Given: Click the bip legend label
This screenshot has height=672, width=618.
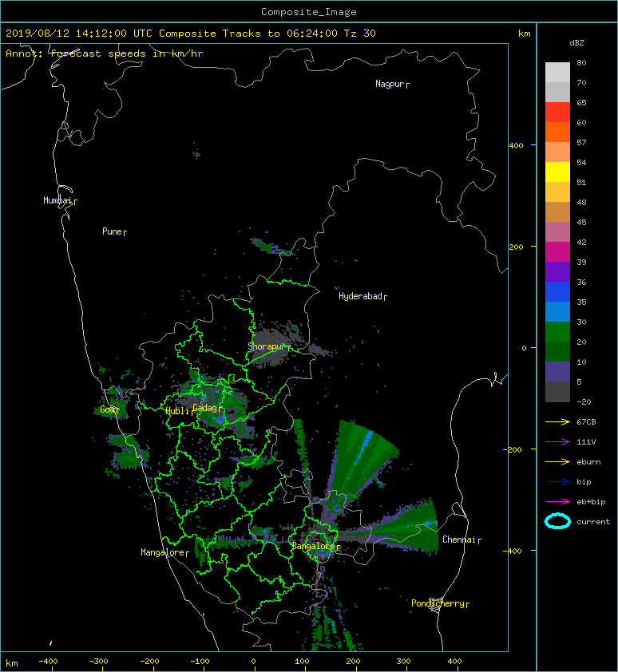Looking at the screenshot, I should click(584, 482).
